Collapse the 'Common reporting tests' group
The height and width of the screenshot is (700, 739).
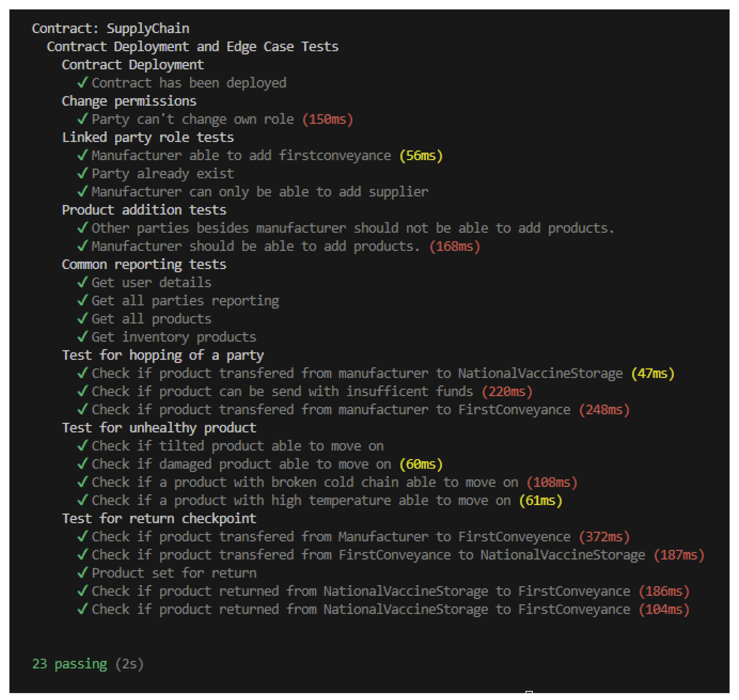(x=144, y=264)
